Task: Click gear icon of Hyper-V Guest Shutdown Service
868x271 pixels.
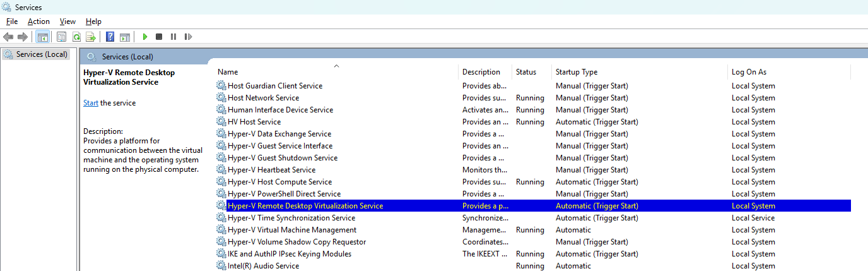Action: point(221,158)
